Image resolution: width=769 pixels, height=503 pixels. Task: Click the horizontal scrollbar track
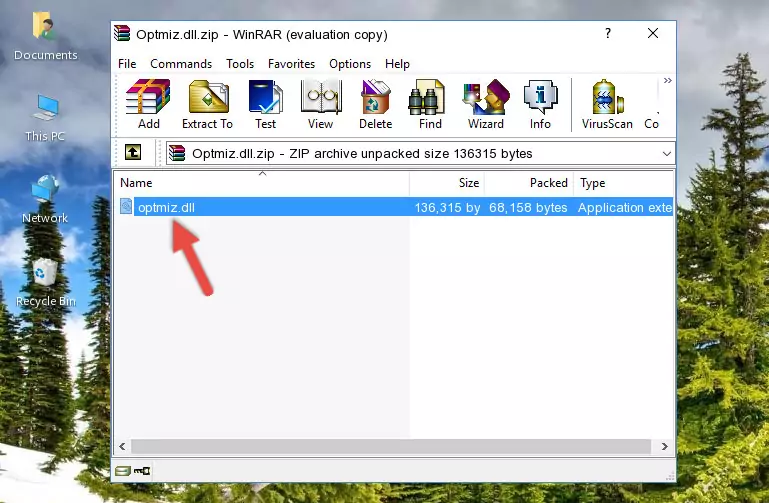[391, 446]
